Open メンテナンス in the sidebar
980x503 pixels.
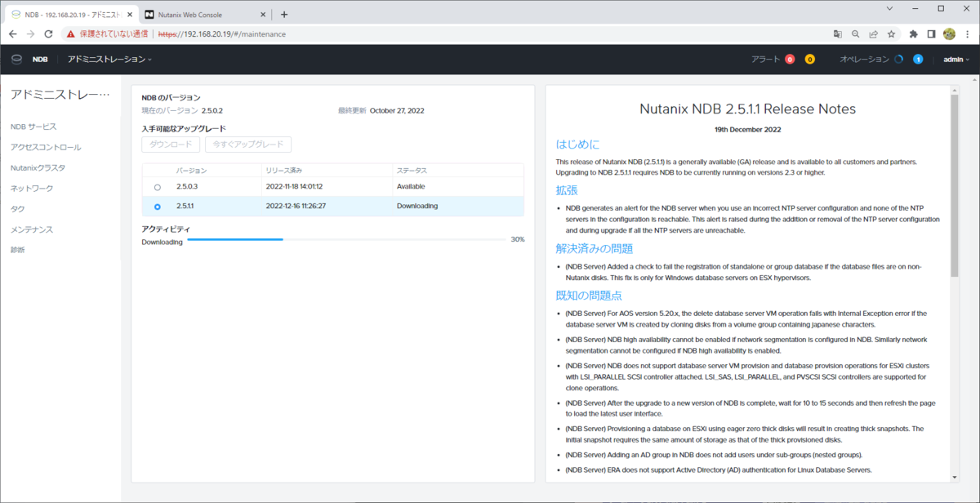32,229
